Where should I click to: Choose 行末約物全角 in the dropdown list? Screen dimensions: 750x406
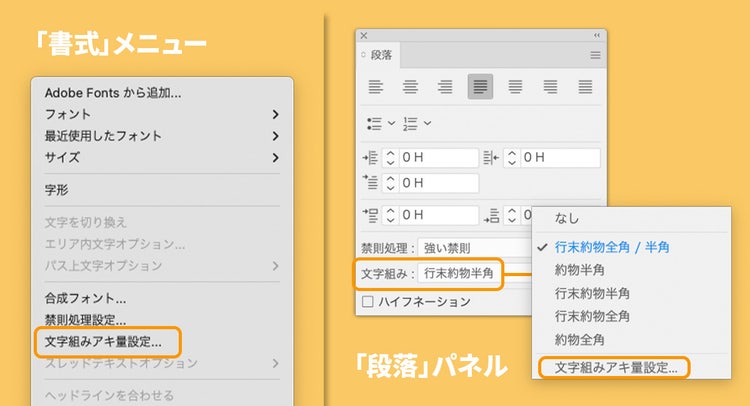pos(631,316)
